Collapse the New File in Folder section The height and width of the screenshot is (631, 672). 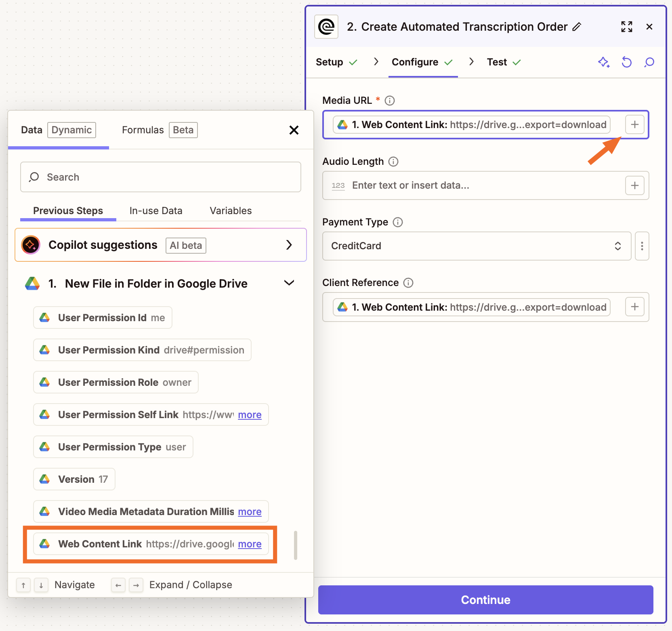(289, 283)
